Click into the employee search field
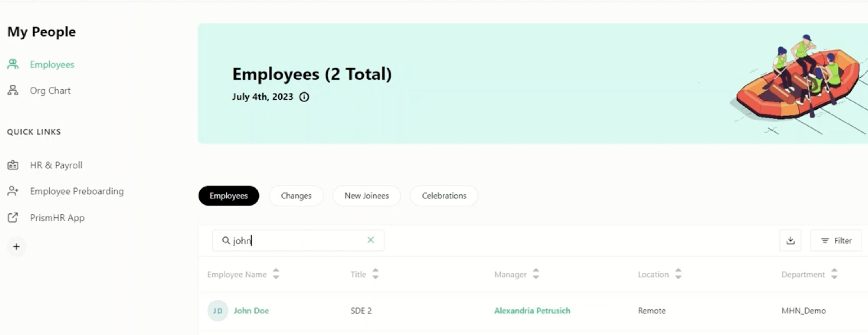The image size is (868, 335). (x=298, y=240)
